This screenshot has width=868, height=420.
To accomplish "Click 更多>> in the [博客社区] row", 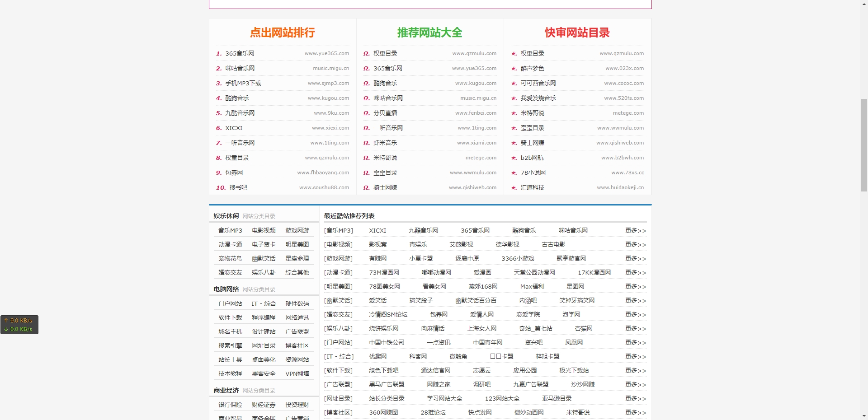I will click(x=636, y=412).
